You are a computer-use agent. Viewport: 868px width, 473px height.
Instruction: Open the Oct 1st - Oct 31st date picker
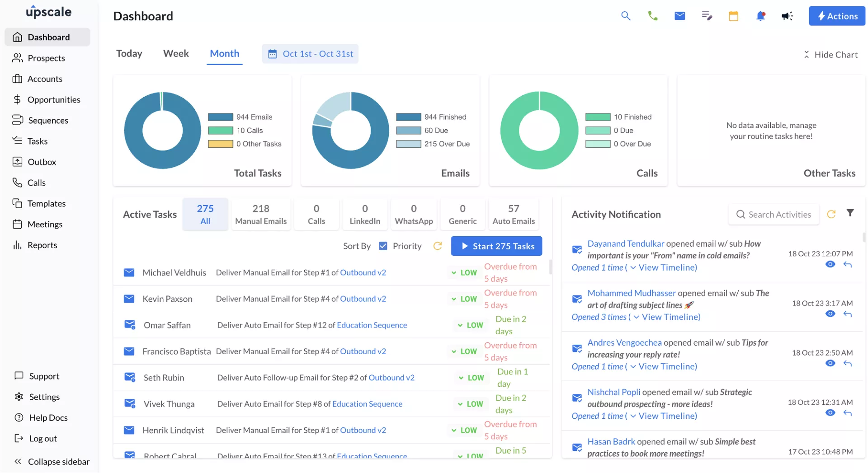[x=310, y=54]
